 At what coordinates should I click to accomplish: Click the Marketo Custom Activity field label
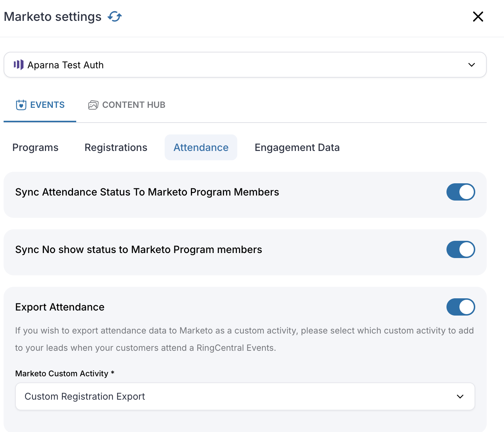pyautogui.click(x=65, y=373)
